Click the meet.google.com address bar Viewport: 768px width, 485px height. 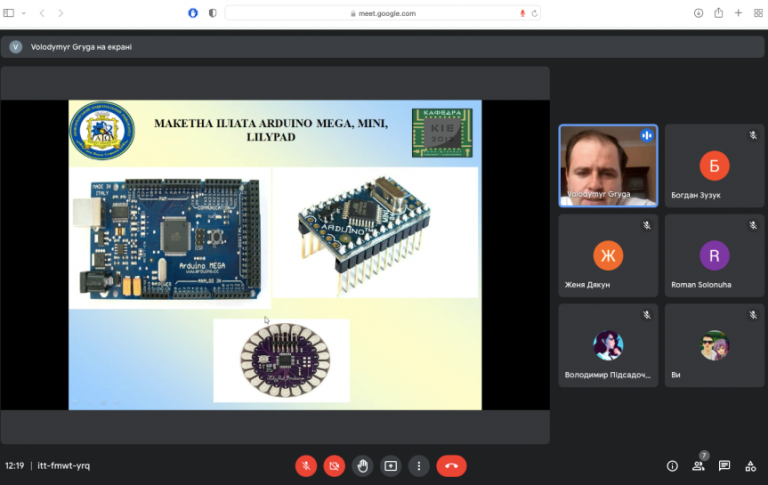(x=383, y=13)
